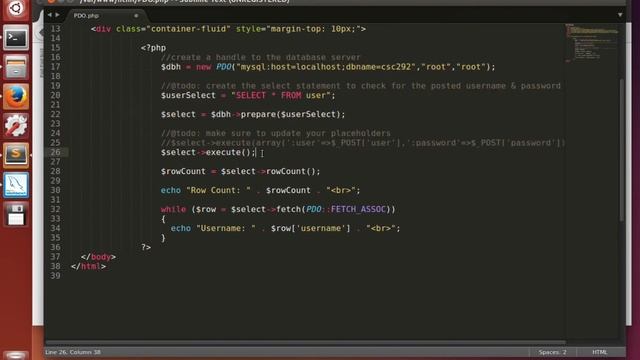Click line number 26 in the gutter
Screen dimensions: 640x360
55,152
